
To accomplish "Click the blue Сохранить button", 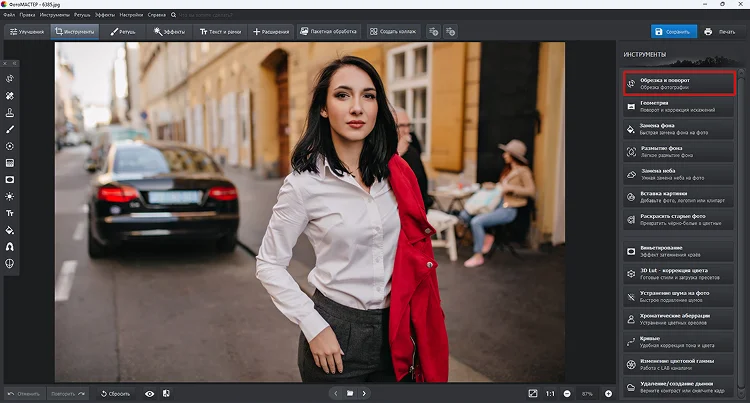I will pyautogui.click(x=673, y=32).
